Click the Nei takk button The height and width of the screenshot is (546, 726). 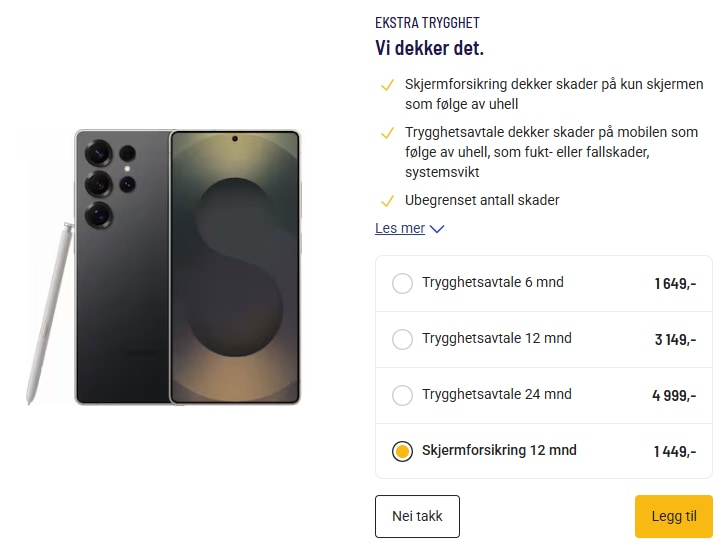click(x=417, y=516)
